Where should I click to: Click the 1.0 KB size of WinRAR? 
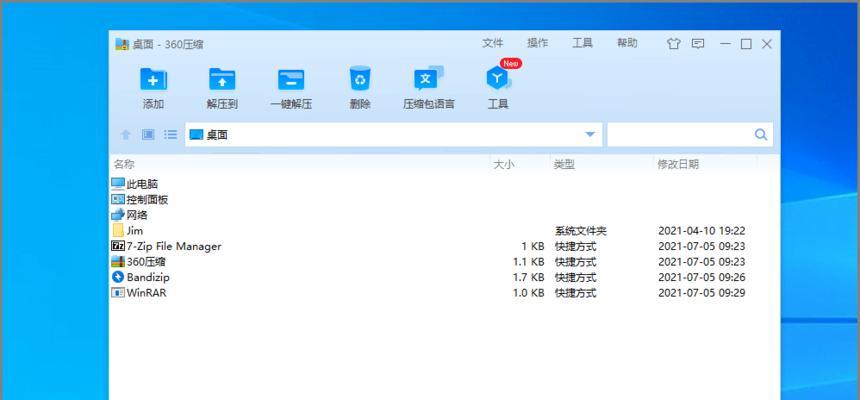[529, 293]
